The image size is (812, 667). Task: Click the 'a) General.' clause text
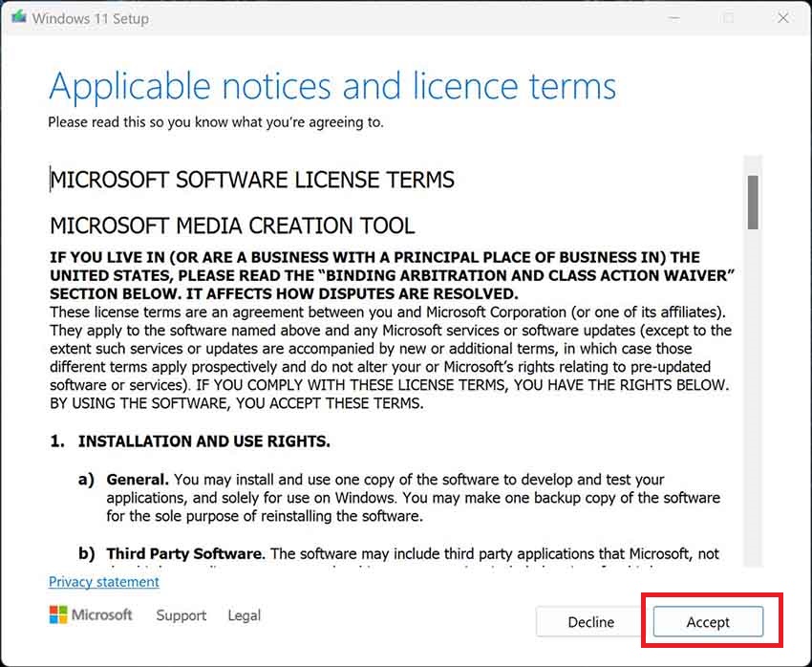(x=399, y=497)
